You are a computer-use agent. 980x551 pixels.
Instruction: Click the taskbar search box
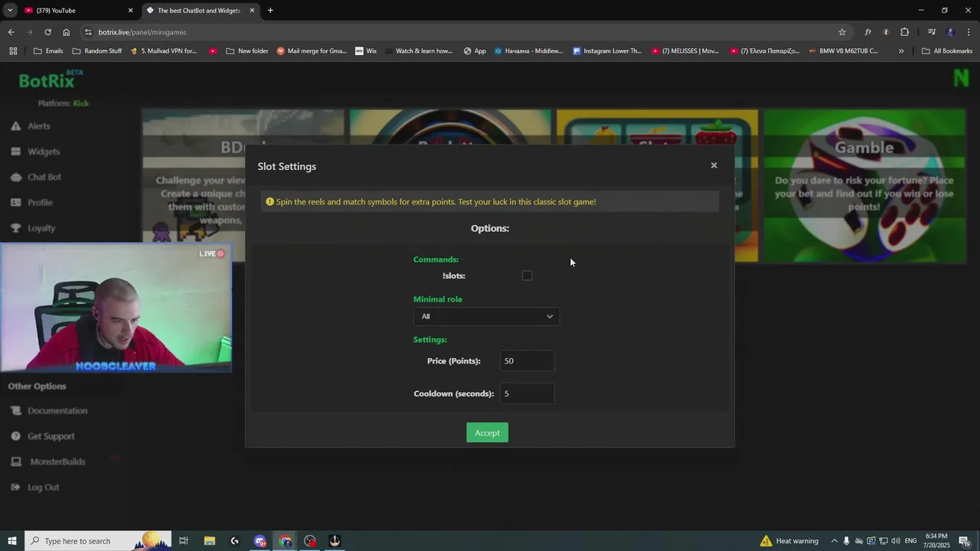98,541
